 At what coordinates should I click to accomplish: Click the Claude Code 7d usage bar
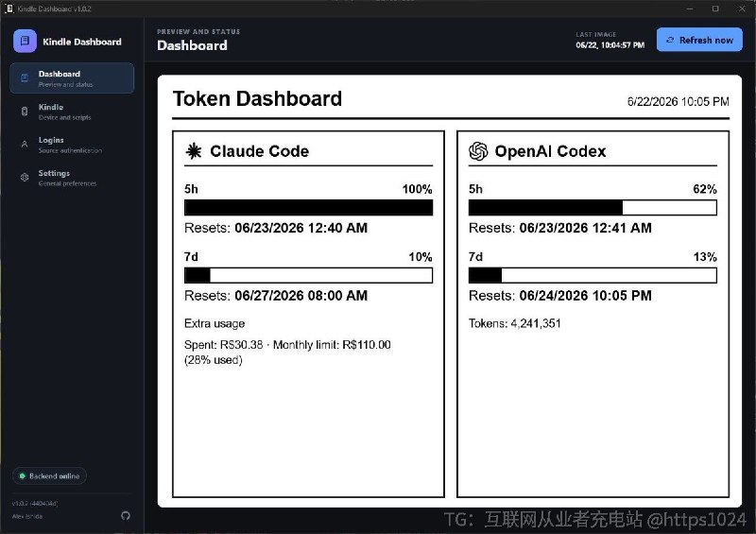[309, 275]
